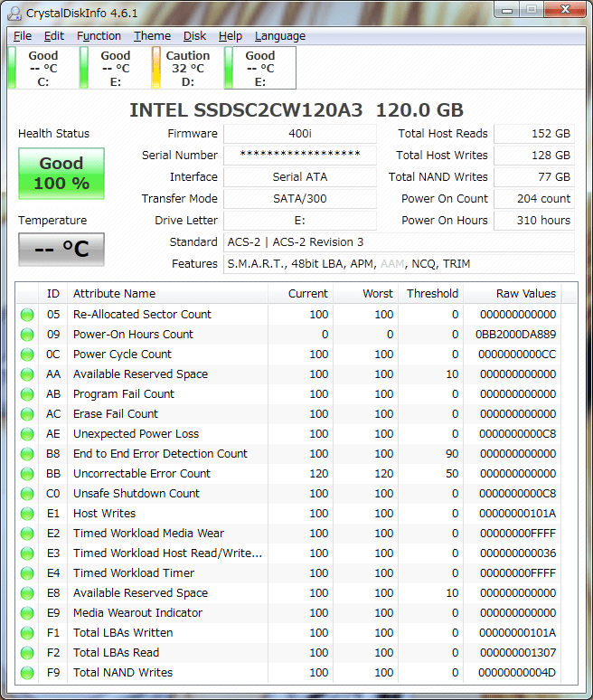Screen dimensions: 593x700
Task: Select raw value 0BB2000DA889
Action: [x=515, y=335]
